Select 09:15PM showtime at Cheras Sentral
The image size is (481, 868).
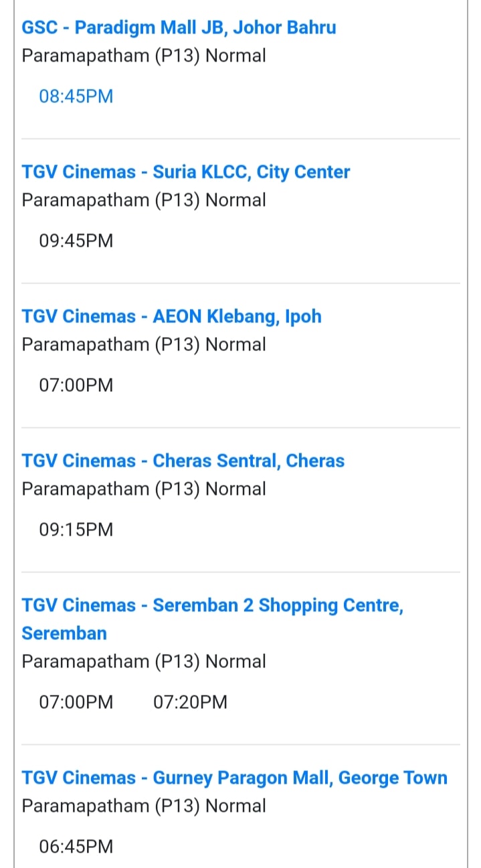[x=76, y=530]
